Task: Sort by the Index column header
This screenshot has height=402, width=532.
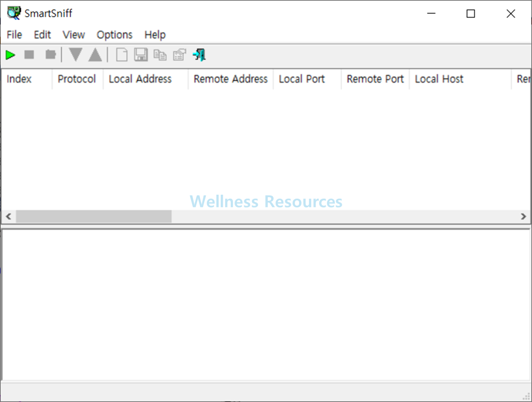Action: pos(27,79)
